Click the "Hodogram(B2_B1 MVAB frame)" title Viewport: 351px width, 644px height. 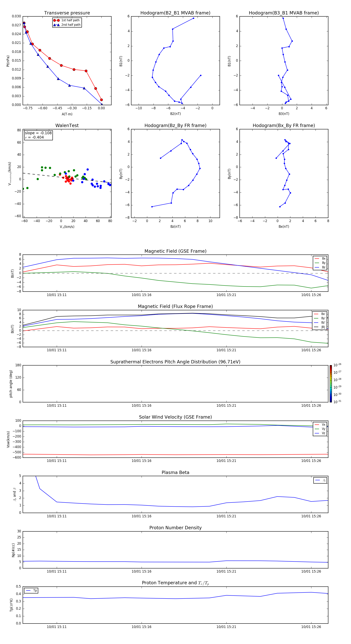click(x=175, y=13)
